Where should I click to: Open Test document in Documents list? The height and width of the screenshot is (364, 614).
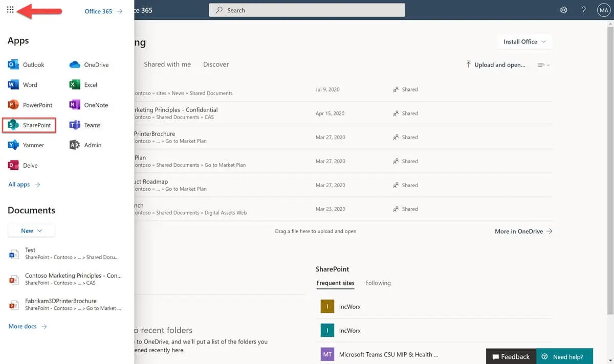65,254
